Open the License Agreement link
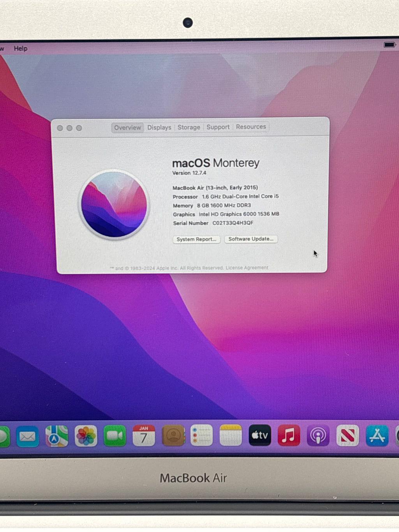The image size is (399, 532). tap(247, 268)
